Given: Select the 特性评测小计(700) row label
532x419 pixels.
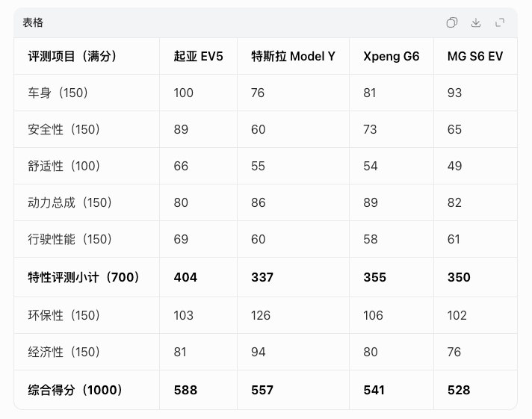Looking at the screenshot, I should 84,277.
